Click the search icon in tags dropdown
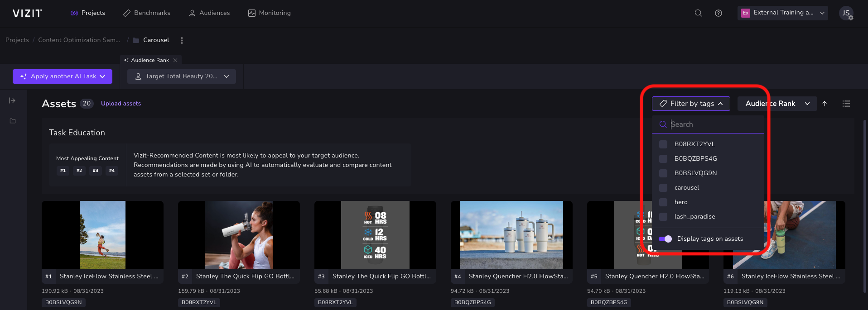 click(x=663, y=124)
